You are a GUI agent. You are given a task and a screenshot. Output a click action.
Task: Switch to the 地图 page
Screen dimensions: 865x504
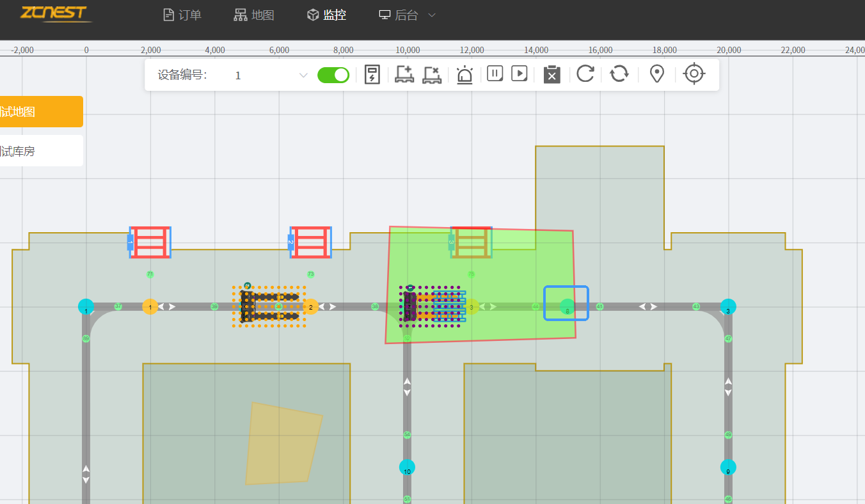click(x=254, y=15)
